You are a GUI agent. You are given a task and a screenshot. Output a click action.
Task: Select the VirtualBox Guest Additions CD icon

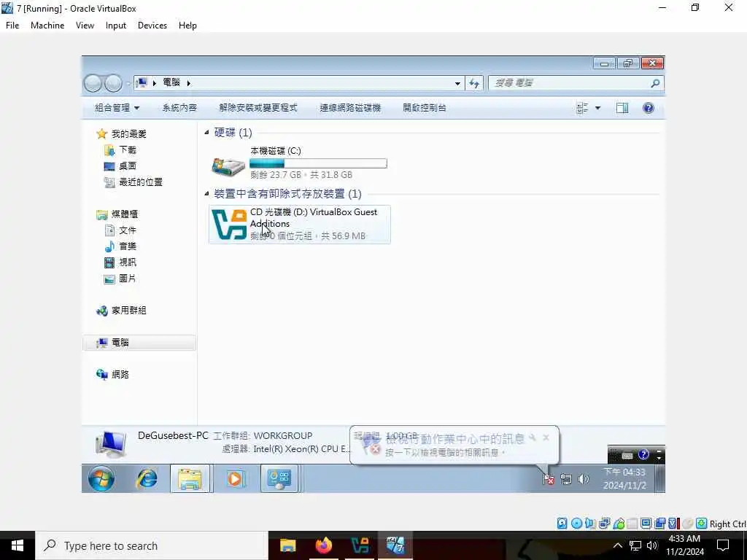click(x=228, y=225)
